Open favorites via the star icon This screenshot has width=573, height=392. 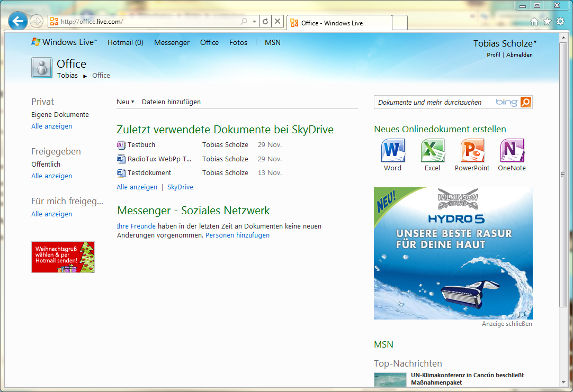[547, 22]
